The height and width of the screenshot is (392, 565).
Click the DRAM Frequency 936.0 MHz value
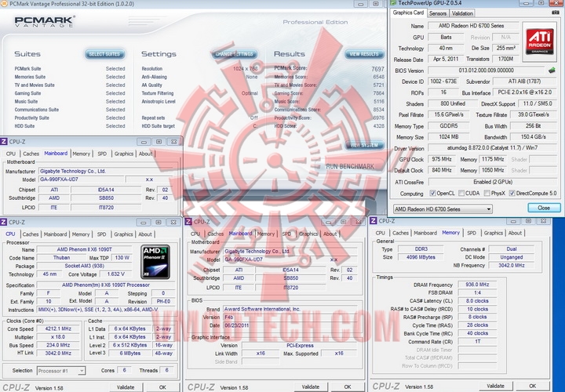[477, 285]
